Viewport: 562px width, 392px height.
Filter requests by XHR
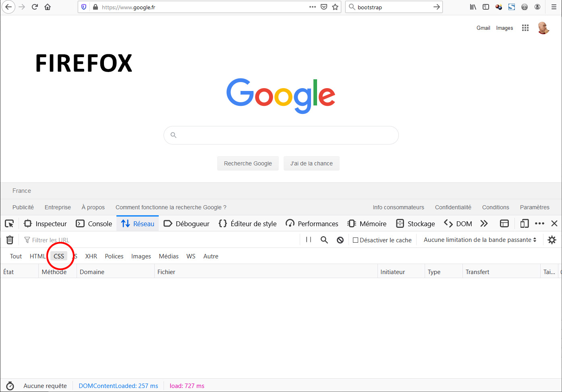coord(91,256)
